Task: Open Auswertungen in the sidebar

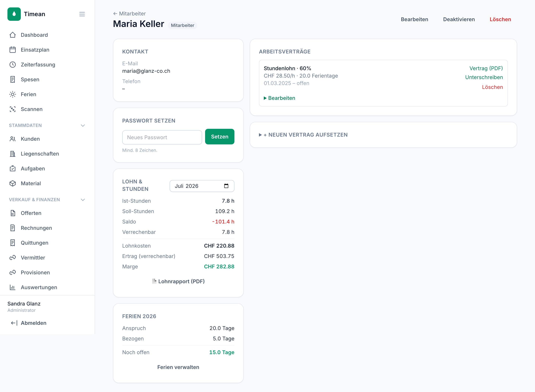Action: click(47, 287)
